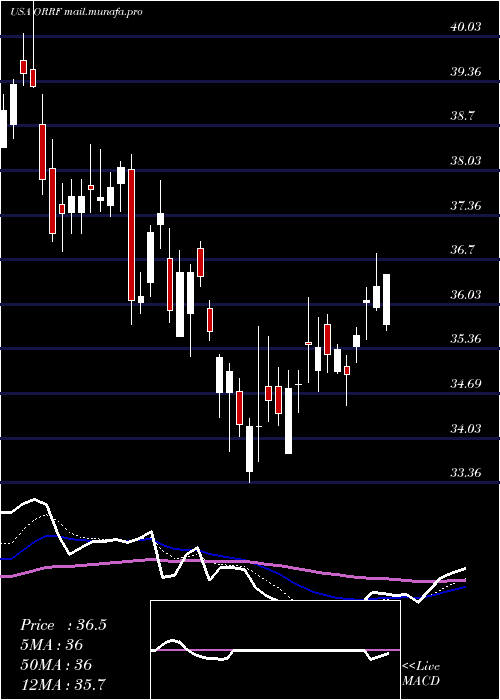Click the 37.36 price axis label
Image resolution: width=500 pixels, height=700 pixels.
(466, 206)
